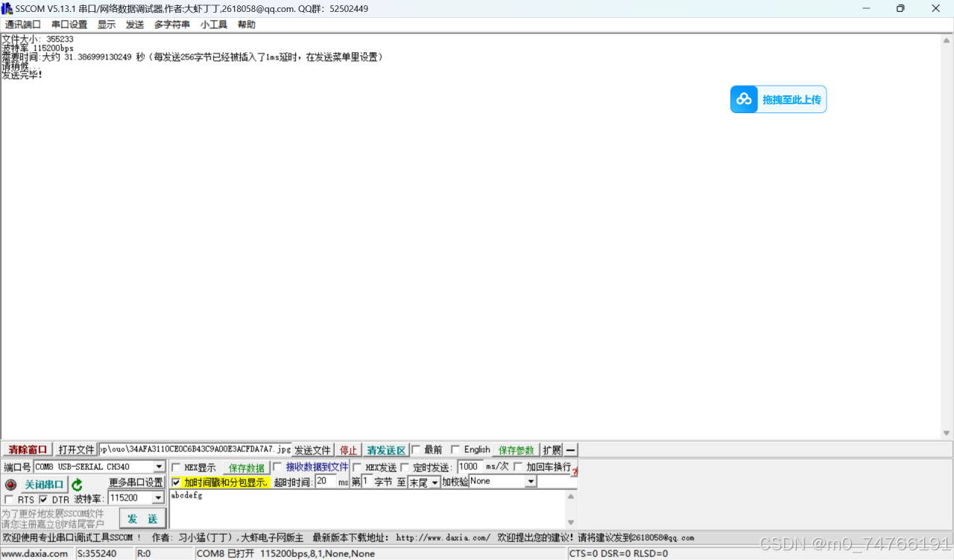Click the 清发送区 button
The width and height of the screenshot is (954, 560).
click(386, 450)
